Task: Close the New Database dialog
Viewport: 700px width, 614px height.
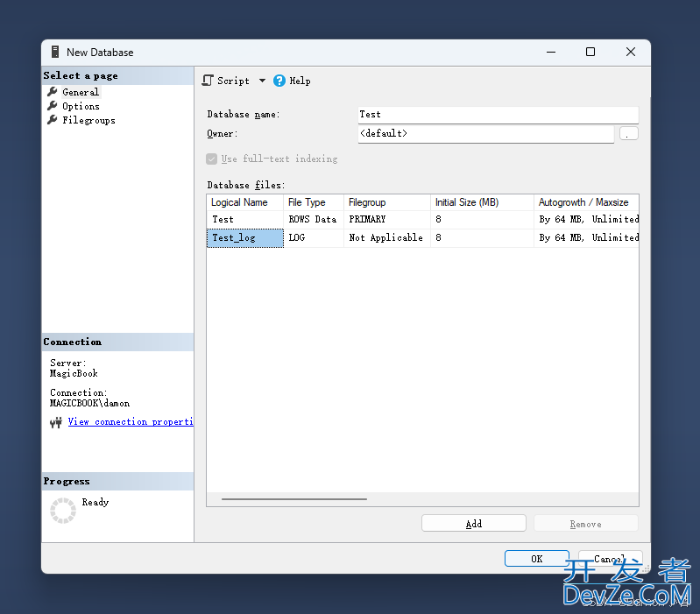Action: [x=631, y=53]
